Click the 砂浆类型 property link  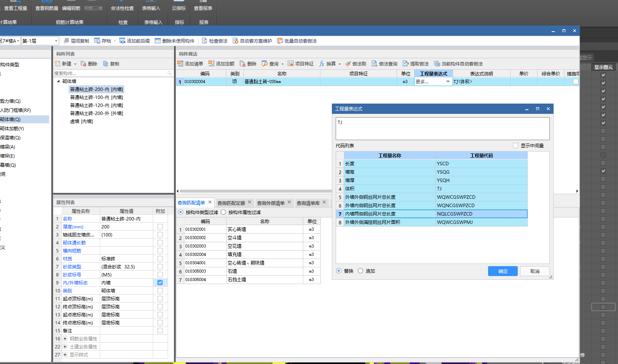(x=72, y=267)
